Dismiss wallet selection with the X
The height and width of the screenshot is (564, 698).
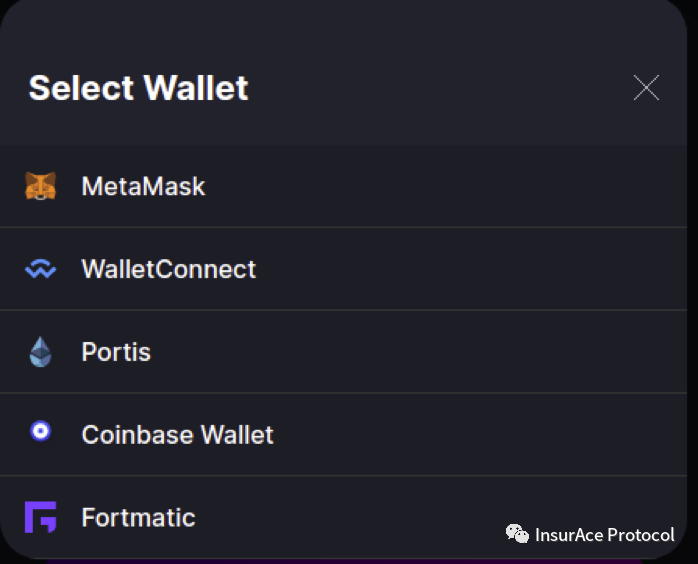(646, 88)
